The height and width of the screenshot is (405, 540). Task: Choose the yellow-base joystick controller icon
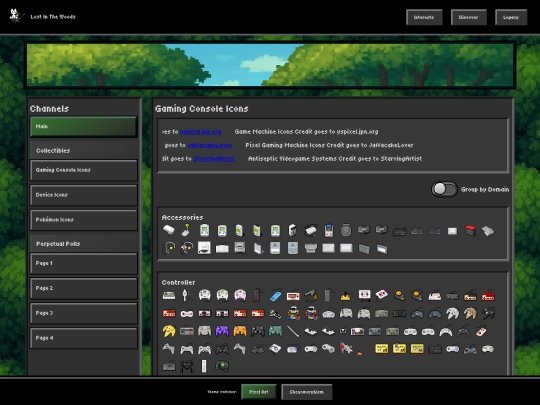click(x=345, y=296)
